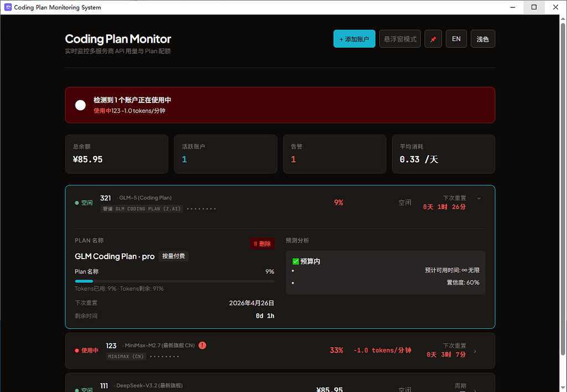Click the 检测到1个账户正在使用中 alert heading
The height and width of the screenshot is (392, 567).
coord(132,100)
